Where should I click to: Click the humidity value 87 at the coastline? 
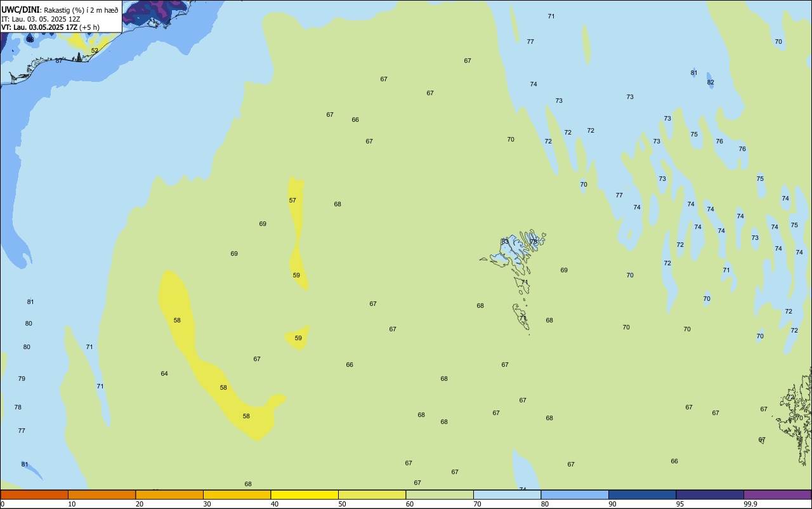click(x=59, y=60)
